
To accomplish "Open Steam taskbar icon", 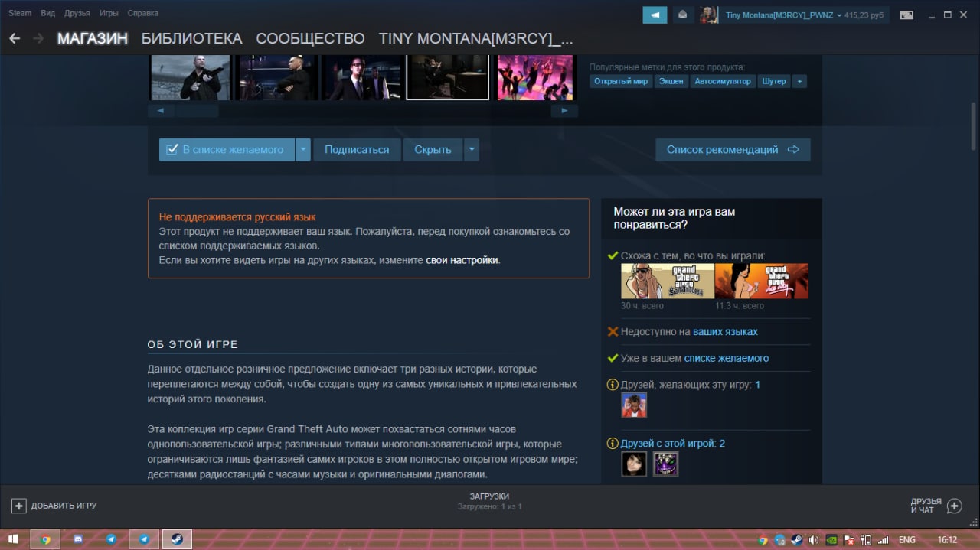I will click(176, 539).
